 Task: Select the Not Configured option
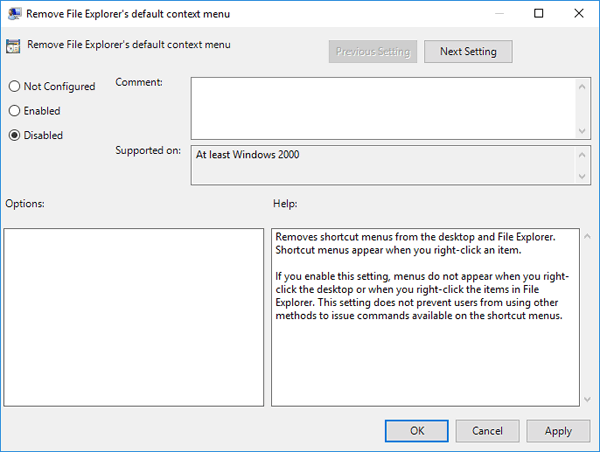pos(14,87)
